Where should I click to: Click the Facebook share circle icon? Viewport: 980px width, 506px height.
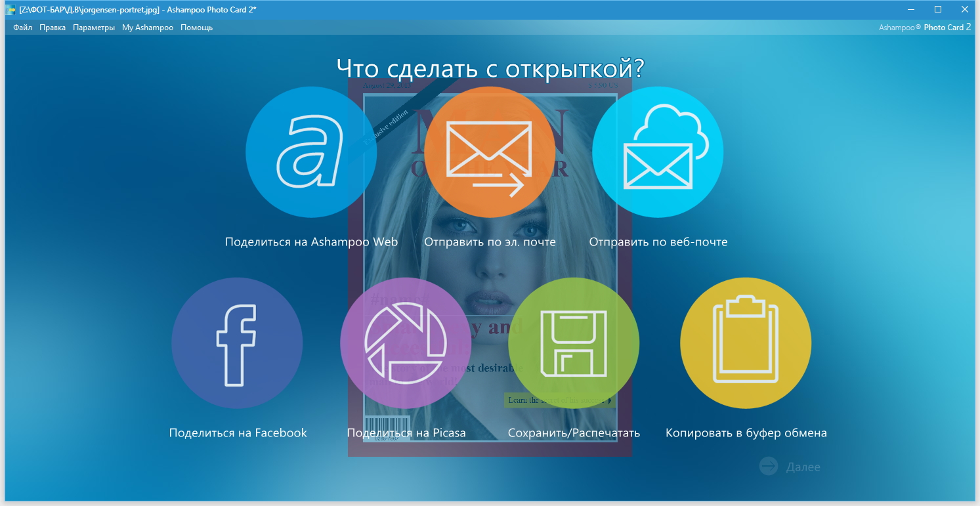click(237, 343)
